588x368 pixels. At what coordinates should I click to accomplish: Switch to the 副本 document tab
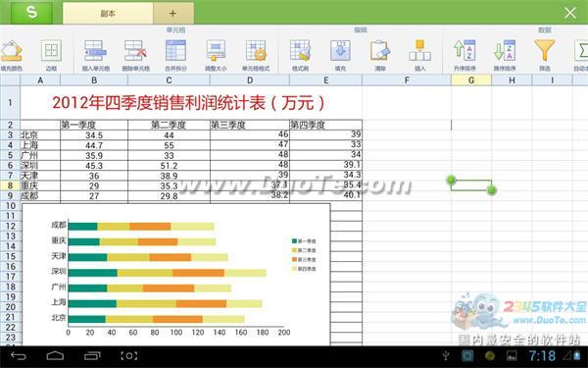[x=108, y=14]
